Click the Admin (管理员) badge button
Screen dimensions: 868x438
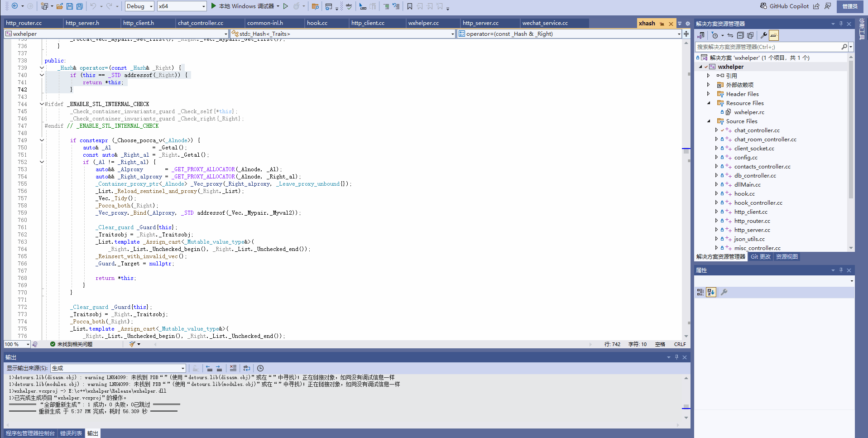pos(850,6)
